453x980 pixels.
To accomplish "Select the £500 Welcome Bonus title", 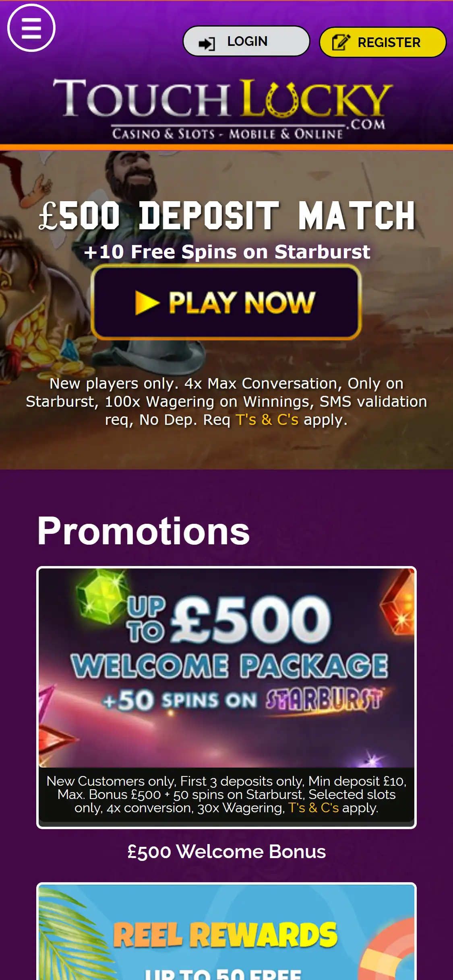I will tap(227, 851).
